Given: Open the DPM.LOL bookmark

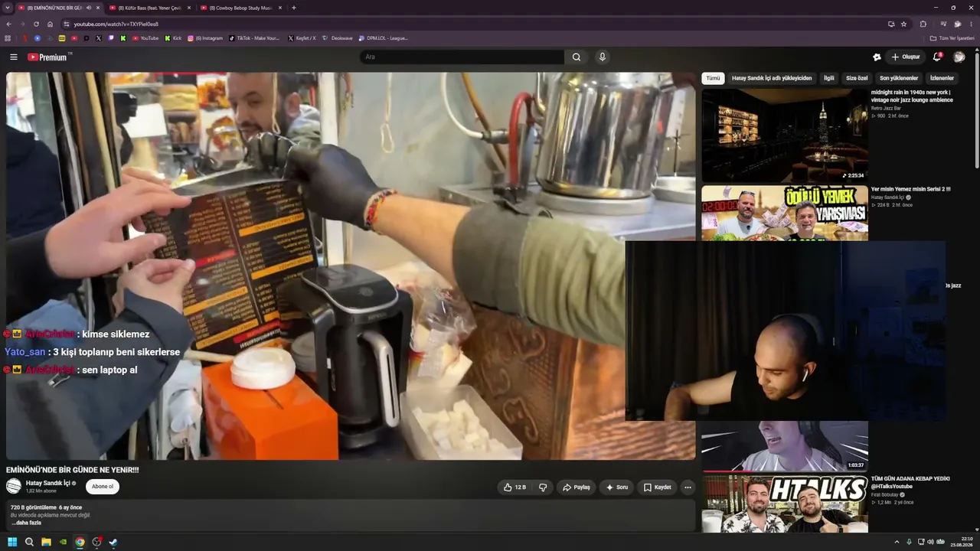Looking at the screenshot, I should pos(384,38).
